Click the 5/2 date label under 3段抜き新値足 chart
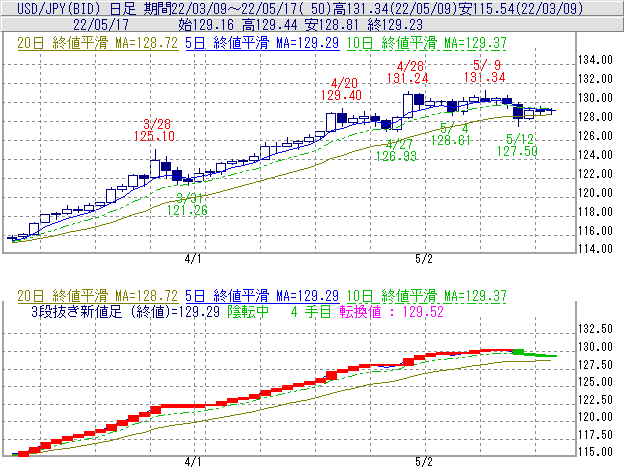Viewport: 624px width, 475px height. point(424,462)
